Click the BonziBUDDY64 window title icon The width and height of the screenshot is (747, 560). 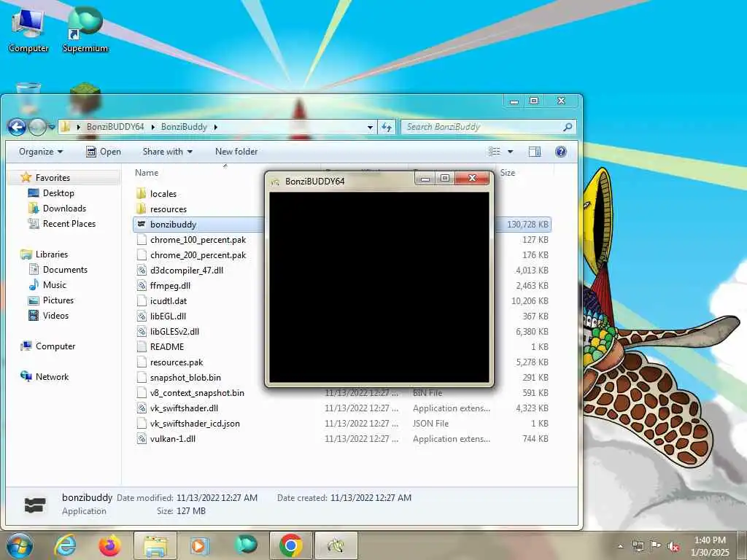pos(275,182)
